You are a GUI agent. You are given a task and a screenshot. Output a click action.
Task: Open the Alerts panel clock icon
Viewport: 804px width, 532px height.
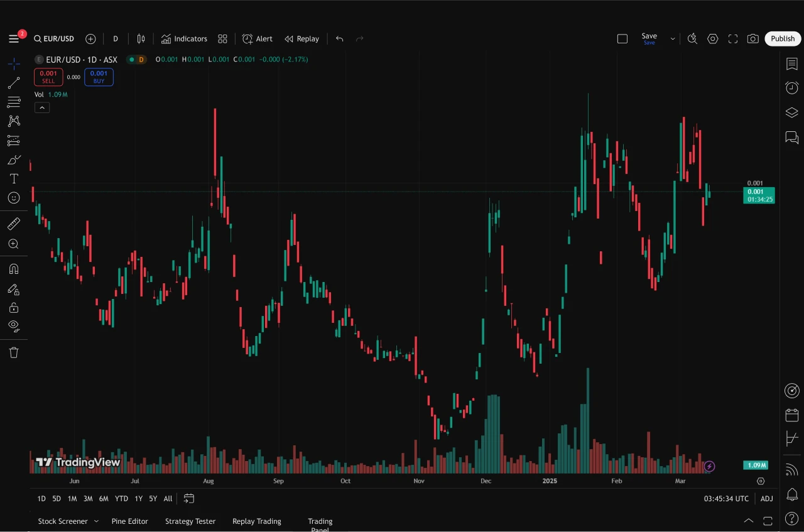[792, 88]
